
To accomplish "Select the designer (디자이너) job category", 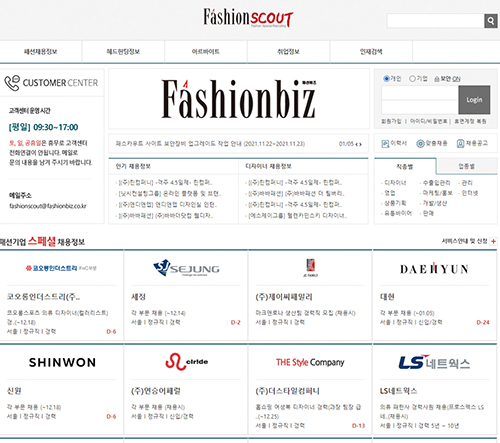I will click(x=395, y=183).
